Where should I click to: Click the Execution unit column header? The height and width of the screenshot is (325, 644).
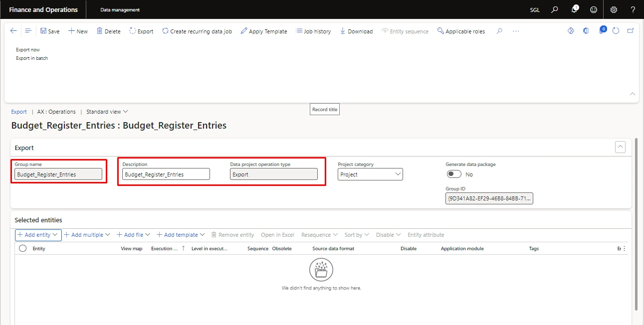pyautogui.click(x=165, y=248)
